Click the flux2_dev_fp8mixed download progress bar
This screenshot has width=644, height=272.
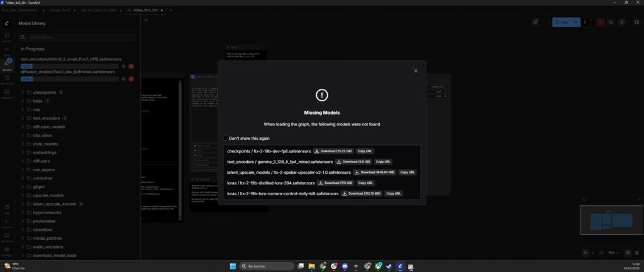pos(69,79)
